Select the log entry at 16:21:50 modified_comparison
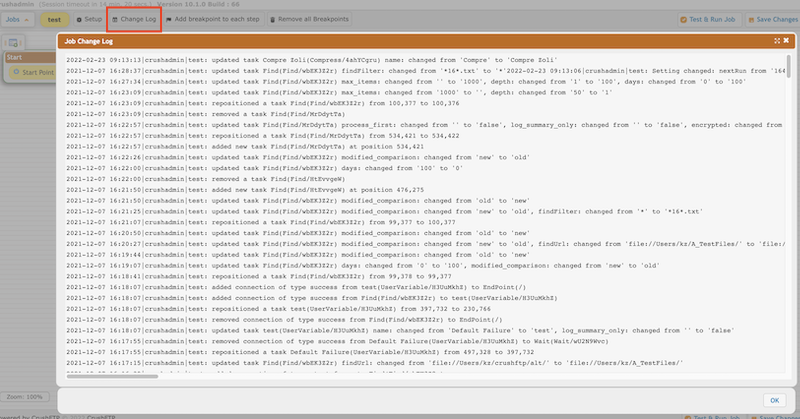Viewport: 800px width, 419px height. [298, 201]
